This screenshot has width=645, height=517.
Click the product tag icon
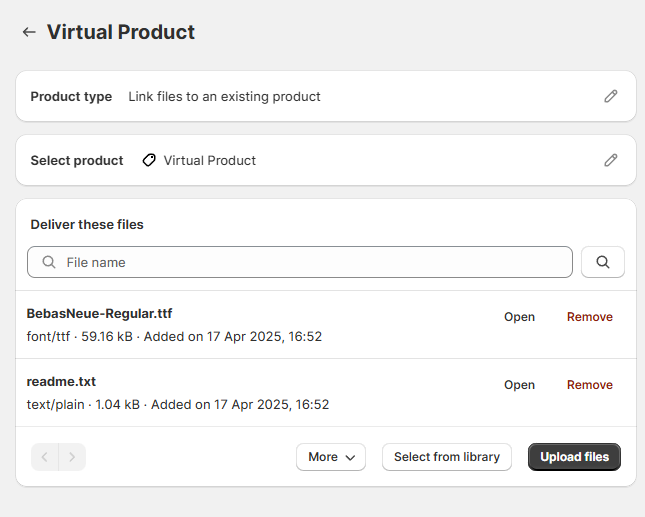click(x=149, y=160)
